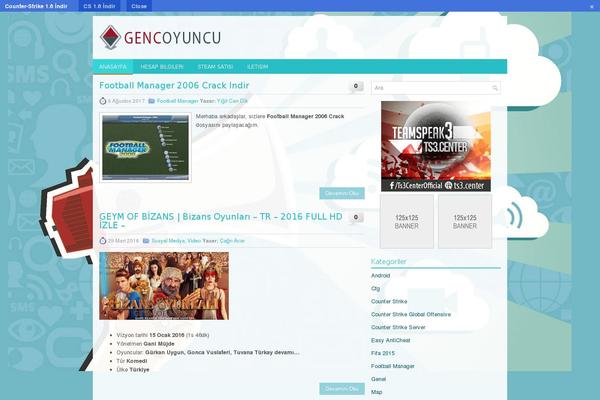Open Bizans Oyunları poster thumbnail
Image resolution: width=600 pixels, height=400 pixels.
point(164,286)
